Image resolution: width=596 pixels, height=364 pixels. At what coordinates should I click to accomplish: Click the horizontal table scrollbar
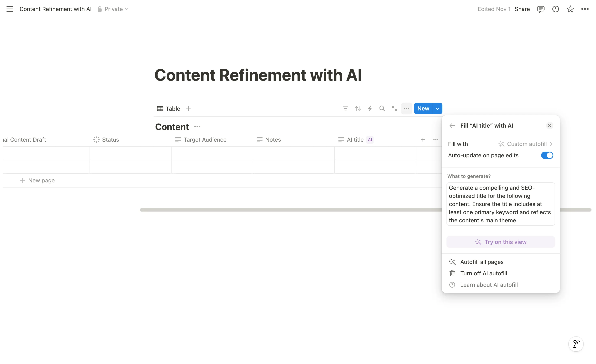tap(290, 210)
